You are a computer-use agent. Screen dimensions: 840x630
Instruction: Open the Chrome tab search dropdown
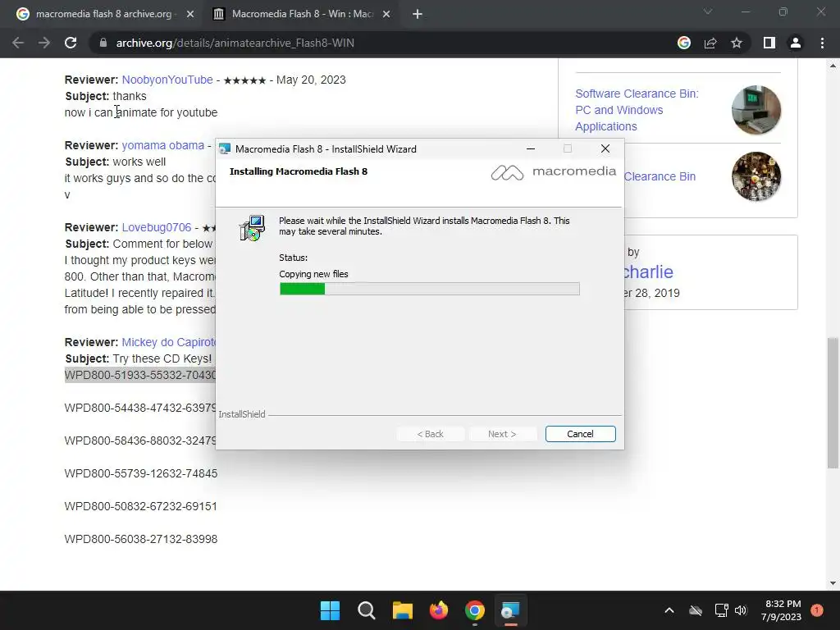click(708, 11)
